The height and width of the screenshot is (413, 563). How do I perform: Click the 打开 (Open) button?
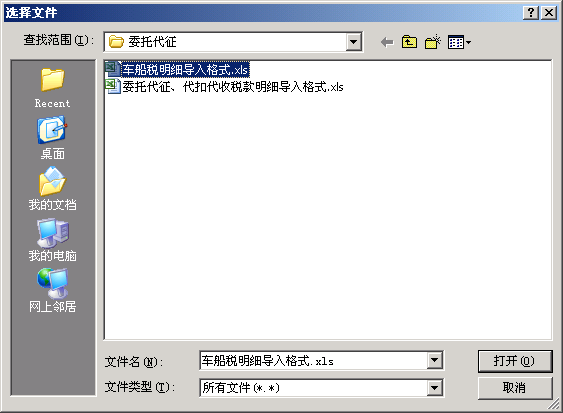click(515, 361)
